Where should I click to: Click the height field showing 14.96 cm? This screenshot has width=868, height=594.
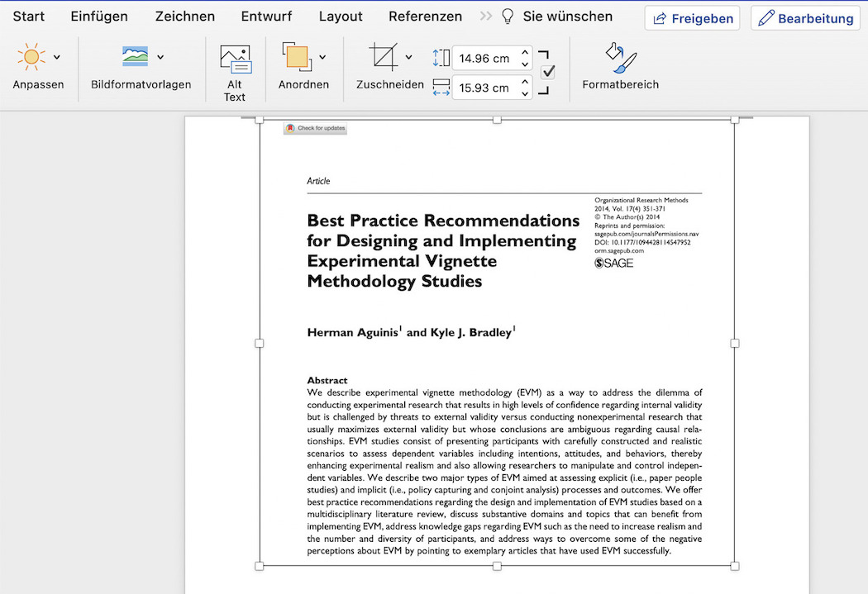click(485, 58)
